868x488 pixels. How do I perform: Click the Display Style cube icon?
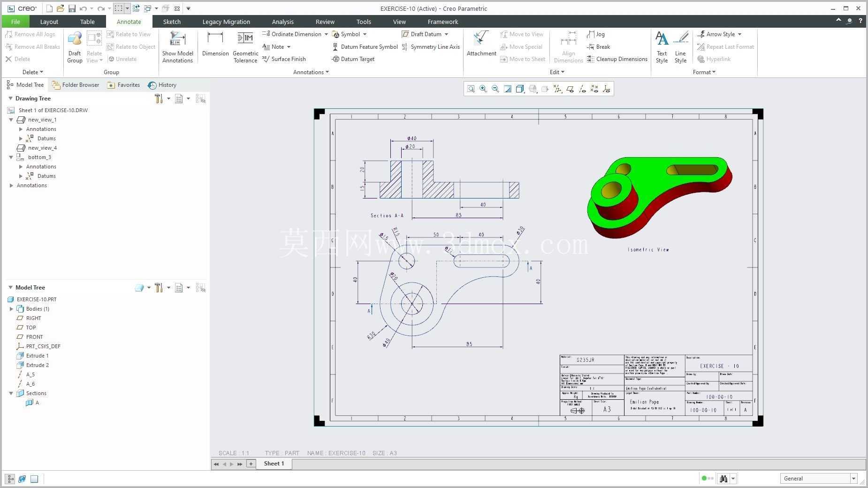(520, 89)
